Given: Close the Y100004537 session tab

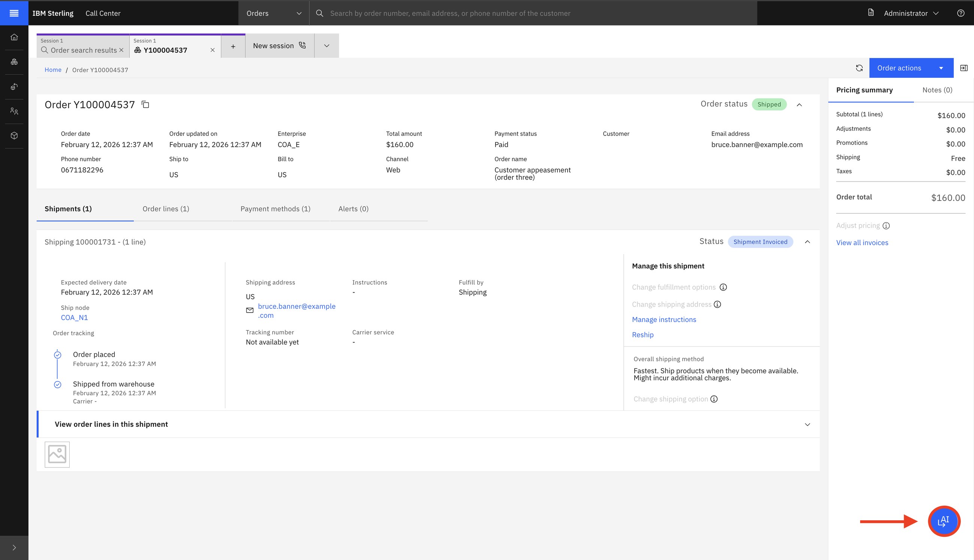Looking at the screenshot, I should [212, 50].
